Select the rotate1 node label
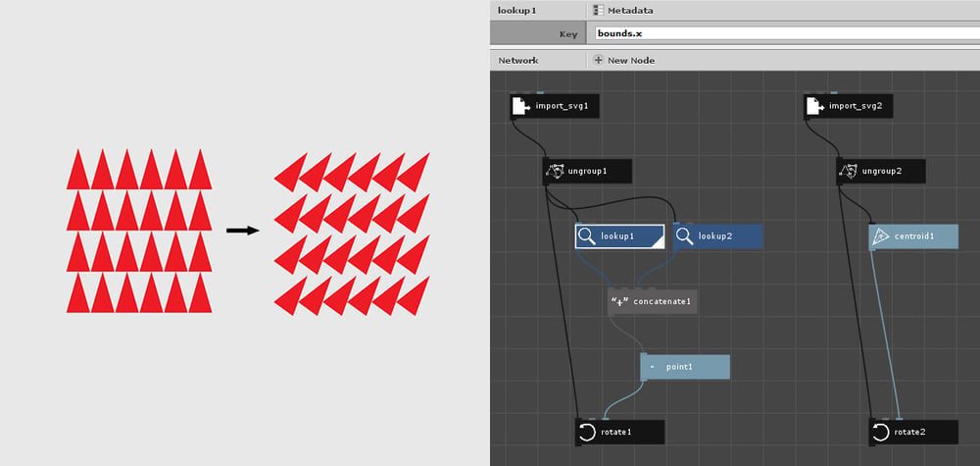980x466 pixels. [x=616, y=433]
